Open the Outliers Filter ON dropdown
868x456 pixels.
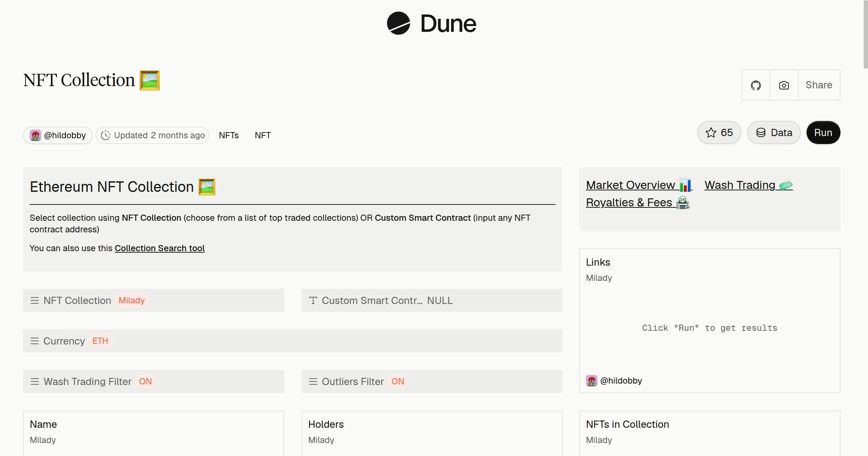pyautogui.click(x=432, y=381)
